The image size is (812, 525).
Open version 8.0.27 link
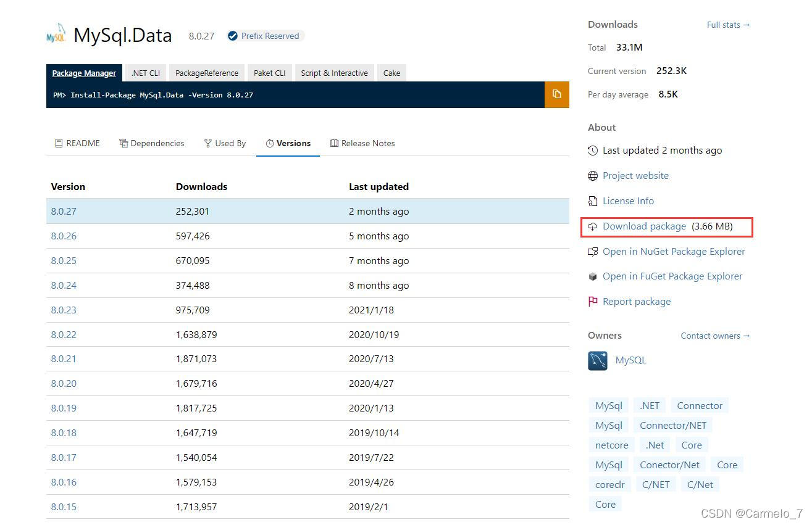64,211
